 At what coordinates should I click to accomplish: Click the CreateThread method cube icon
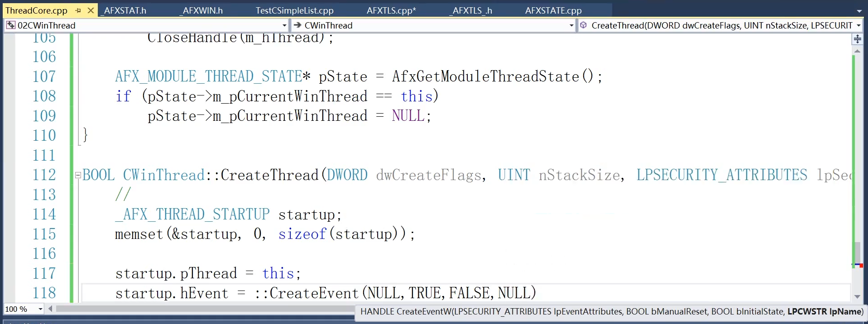click(584, 25)
